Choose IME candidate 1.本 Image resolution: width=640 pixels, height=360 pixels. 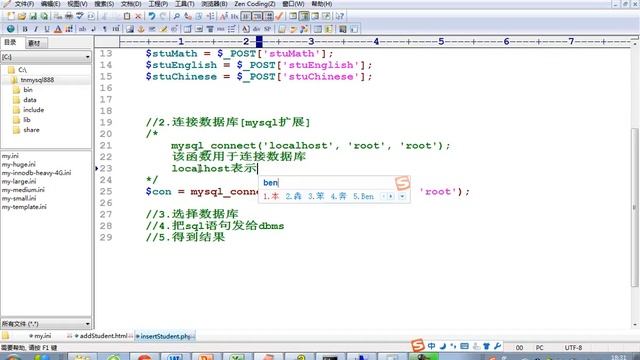pyautogui.click(x=271, y=196)
